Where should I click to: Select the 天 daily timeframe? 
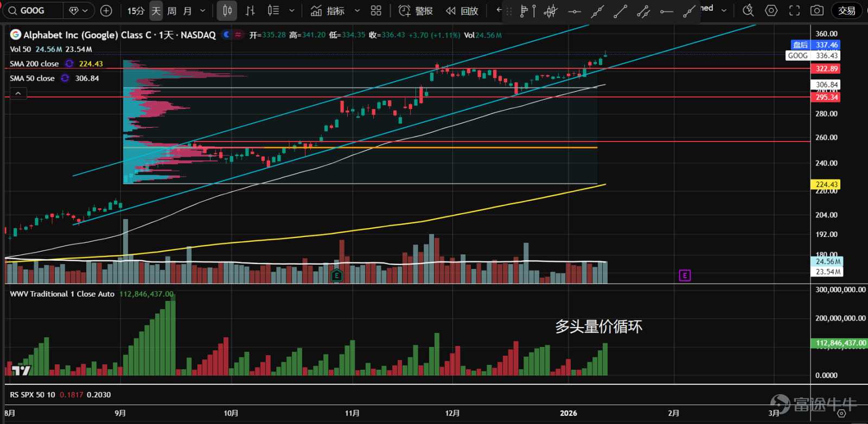coord(156,10)
